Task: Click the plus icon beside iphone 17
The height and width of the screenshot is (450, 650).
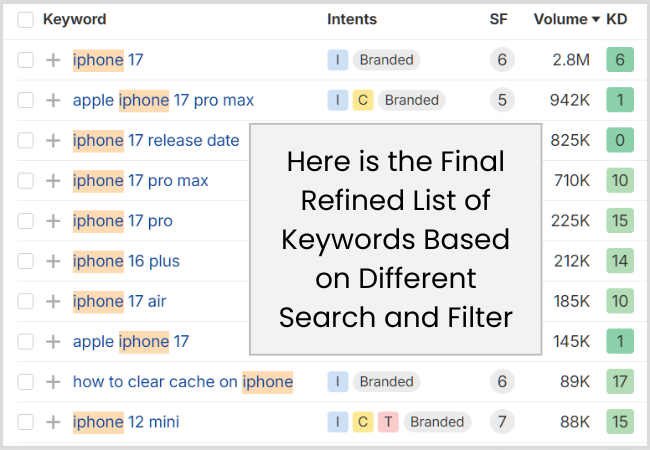Action: pyautogui.click(x=53, y=60)
